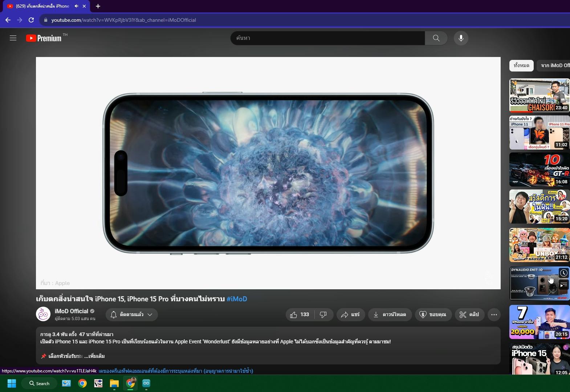570x392 pixels.
Task: Go forward with the browser forward arrow
Action: coord(20,20)
